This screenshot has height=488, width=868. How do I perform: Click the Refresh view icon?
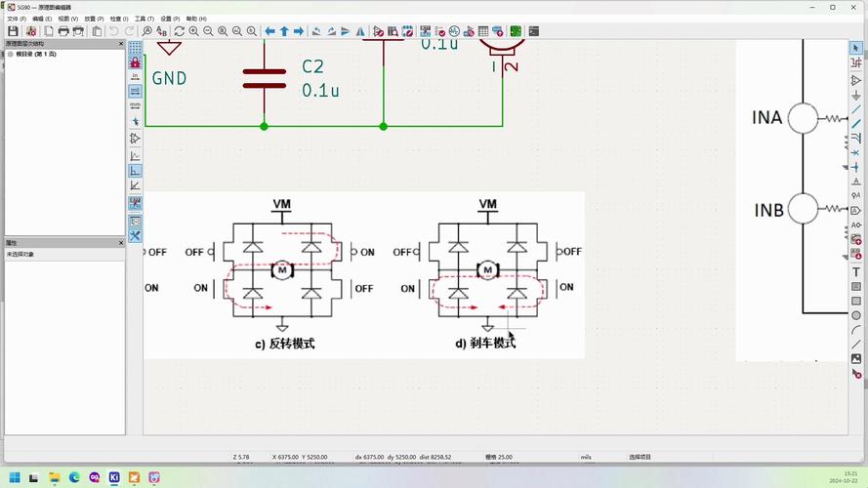(x=179, y=31)
